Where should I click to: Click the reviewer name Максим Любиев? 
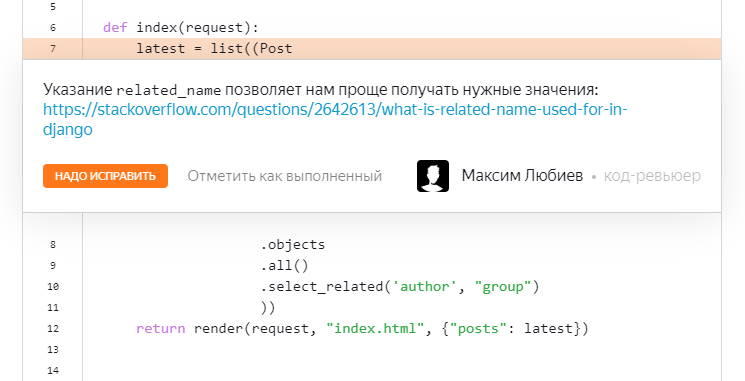[x=522, y=175]
